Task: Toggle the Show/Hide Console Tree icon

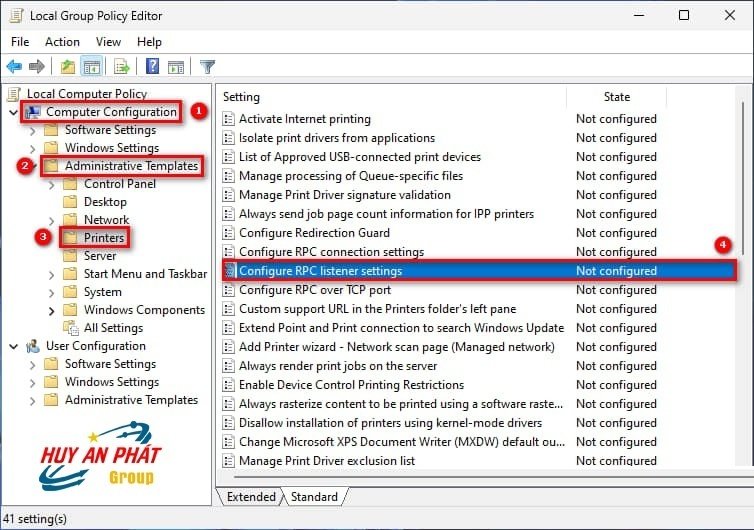Action: (91, 66)
